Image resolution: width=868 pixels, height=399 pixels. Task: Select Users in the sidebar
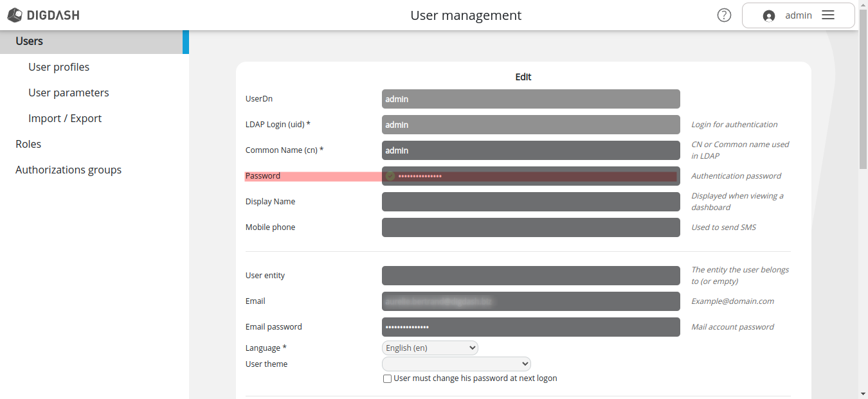[30, 41]
